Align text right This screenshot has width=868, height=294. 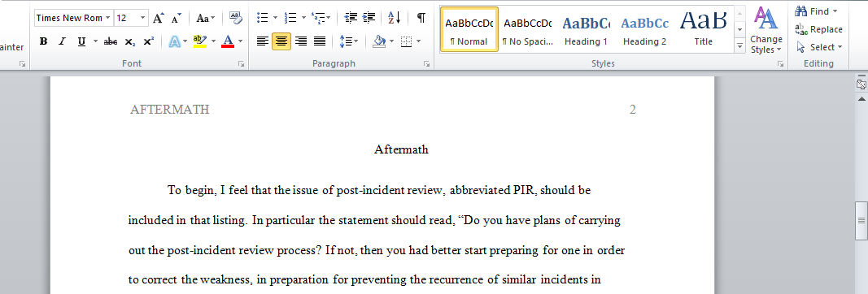(x=301, y=41)
